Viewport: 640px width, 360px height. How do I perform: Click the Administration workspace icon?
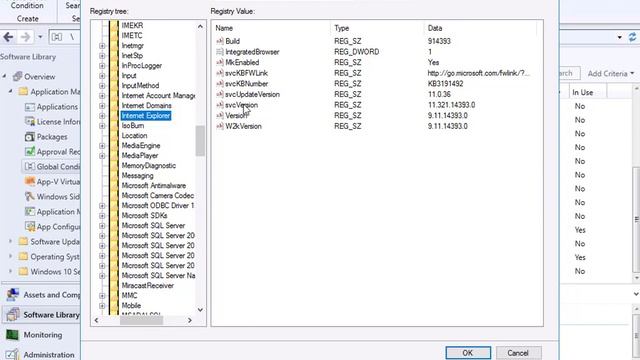(12, 354)
